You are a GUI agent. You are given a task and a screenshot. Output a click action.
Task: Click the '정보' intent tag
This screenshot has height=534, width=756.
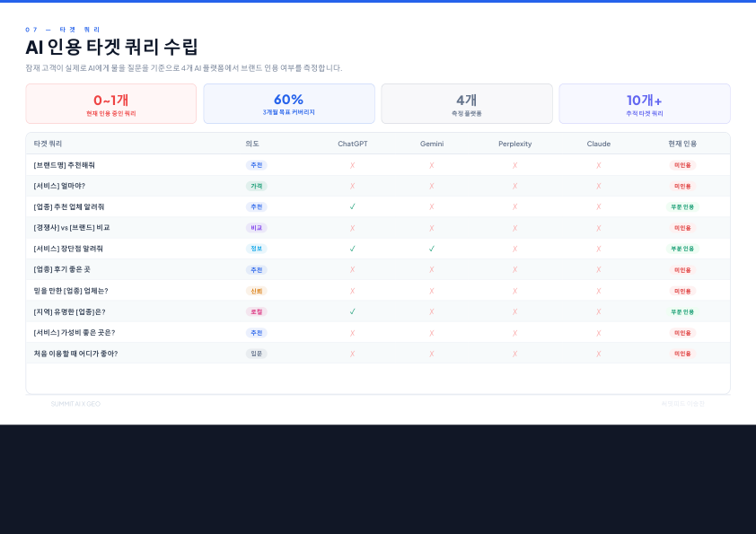coord(257,249)
